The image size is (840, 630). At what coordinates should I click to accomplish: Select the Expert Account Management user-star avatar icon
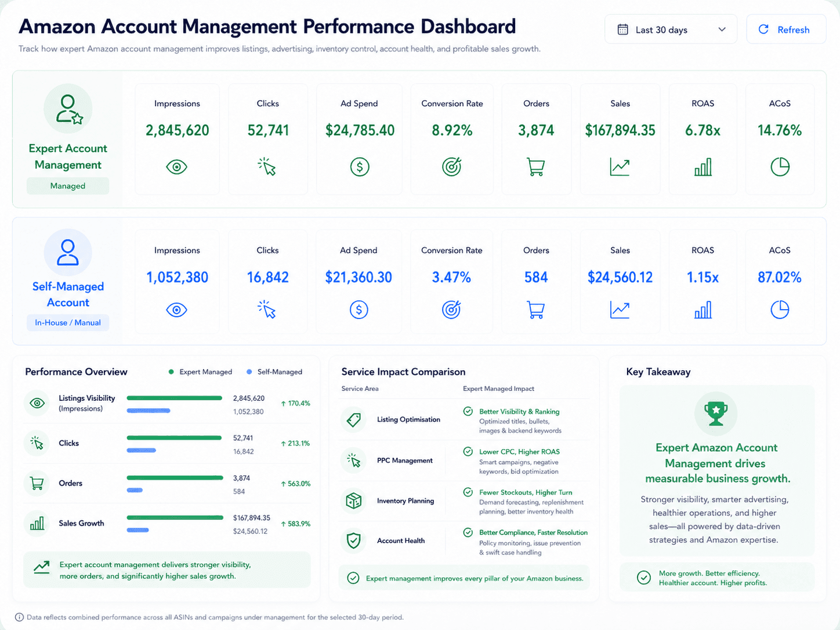click(x=68, y=109)
